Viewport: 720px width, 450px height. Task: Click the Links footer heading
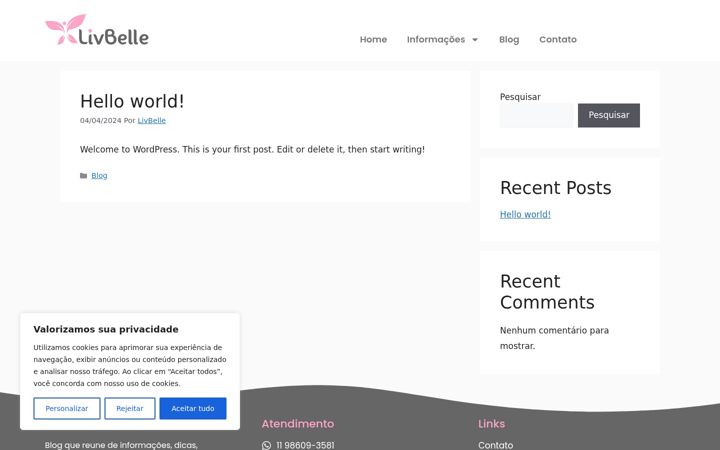pos(491,423)
